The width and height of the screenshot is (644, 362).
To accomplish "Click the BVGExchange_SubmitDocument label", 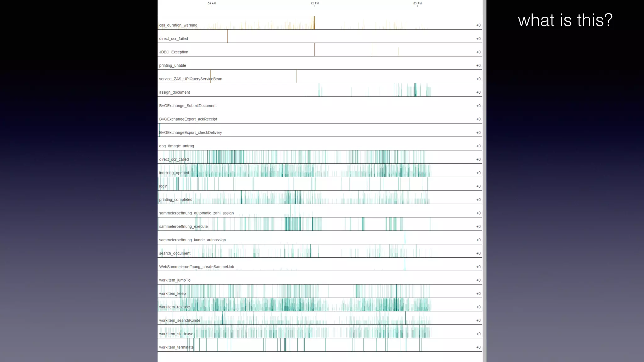I will click(188, 106).
